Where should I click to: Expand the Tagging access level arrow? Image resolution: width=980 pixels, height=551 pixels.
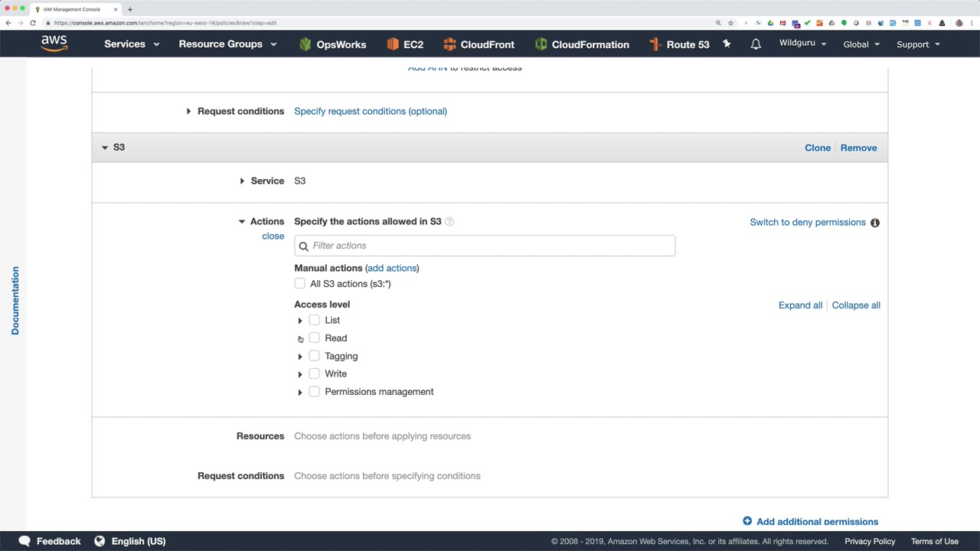[300, 357]
